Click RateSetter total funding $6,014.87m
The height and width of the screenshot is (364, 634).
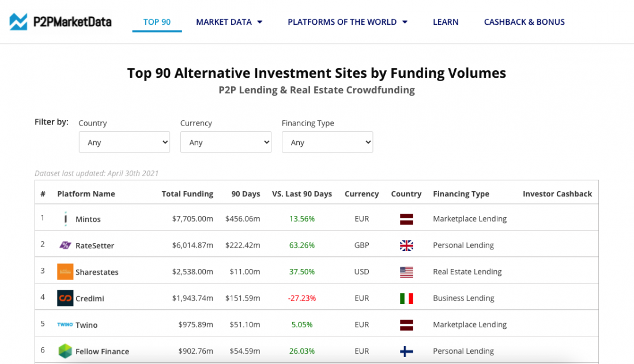[x=193, y=245]
